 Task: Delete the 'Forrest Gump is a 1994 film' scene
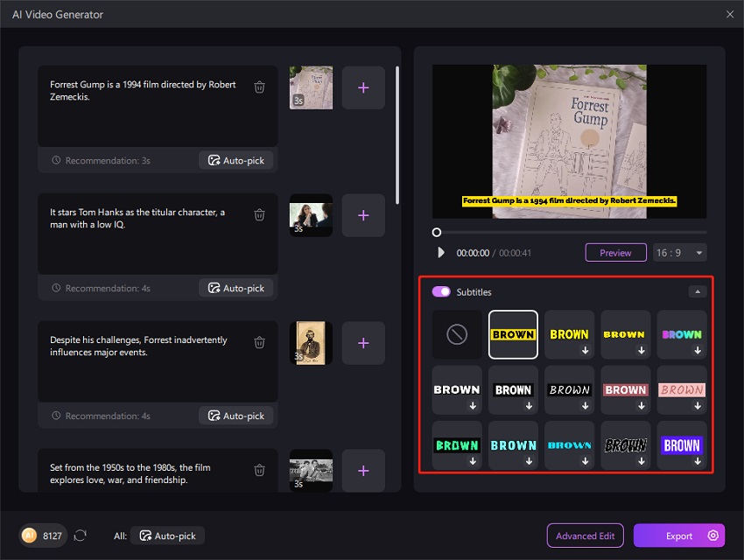260,87
